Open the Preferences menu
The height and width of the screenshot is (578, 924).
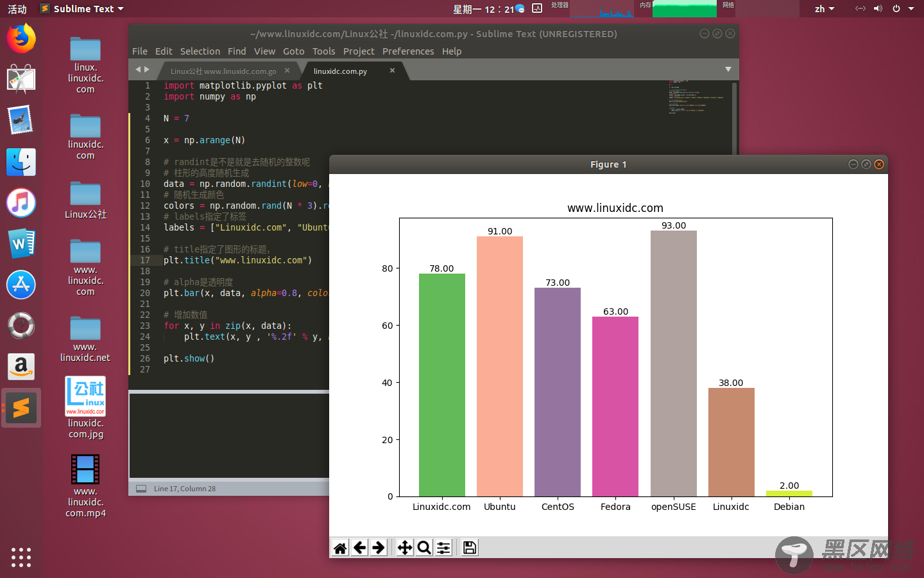tap(408, 51)
